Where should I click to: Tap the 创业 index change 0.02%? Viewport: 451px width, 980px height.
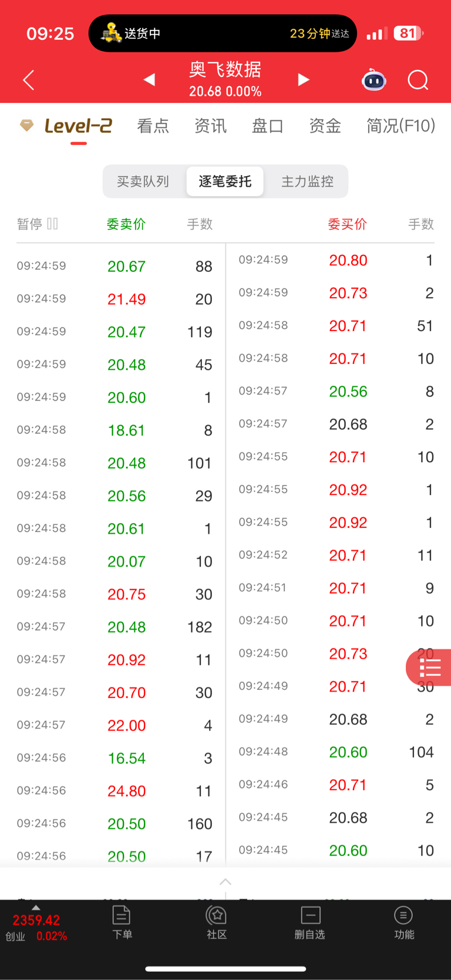pyautogui.click(x=52, y=936)
